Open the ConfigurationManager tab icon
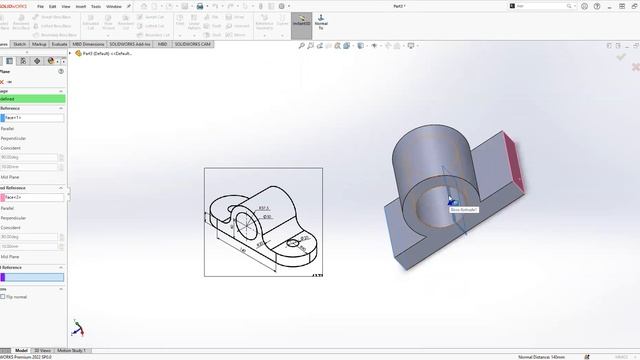This screenshot has height=360, width=640. point(23,61)
